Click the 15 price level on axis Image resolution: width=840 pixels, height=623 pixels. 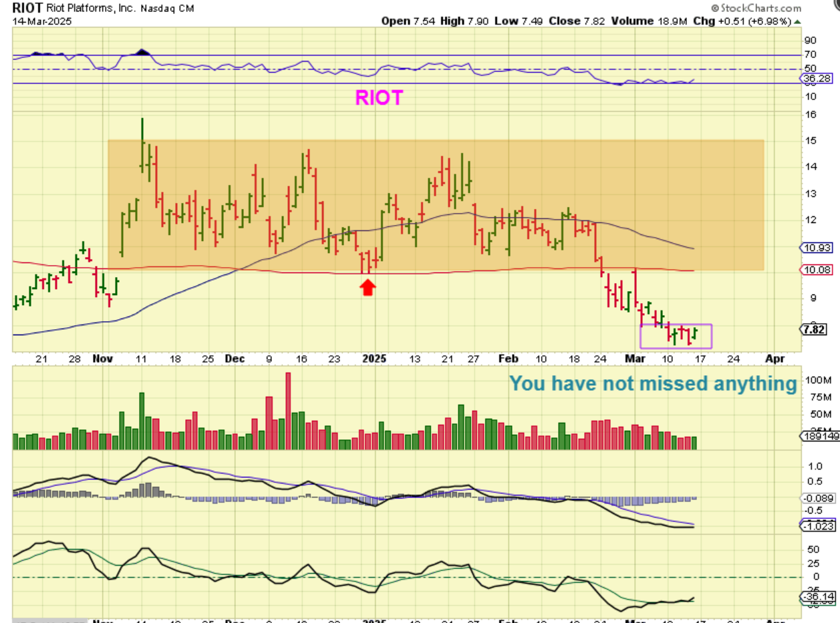(x=811, y=140)
